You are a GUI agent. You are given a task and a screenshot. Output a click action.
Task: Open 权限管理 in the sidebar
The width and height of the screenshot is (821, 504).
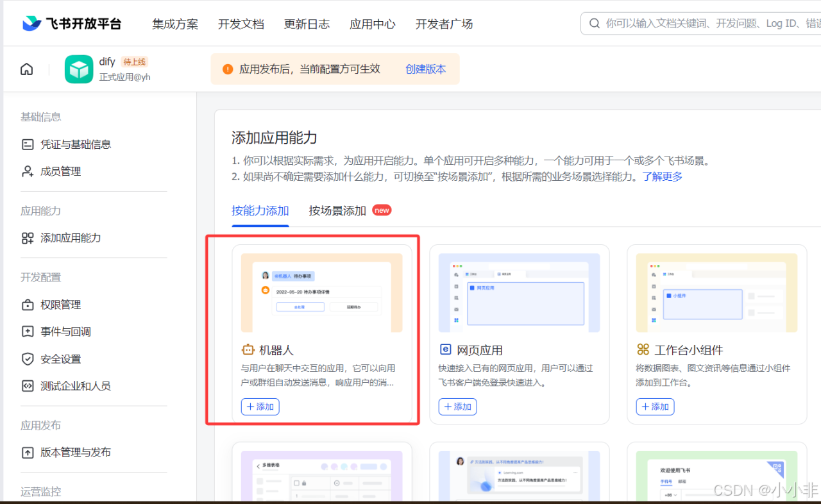tap(61, 305)
